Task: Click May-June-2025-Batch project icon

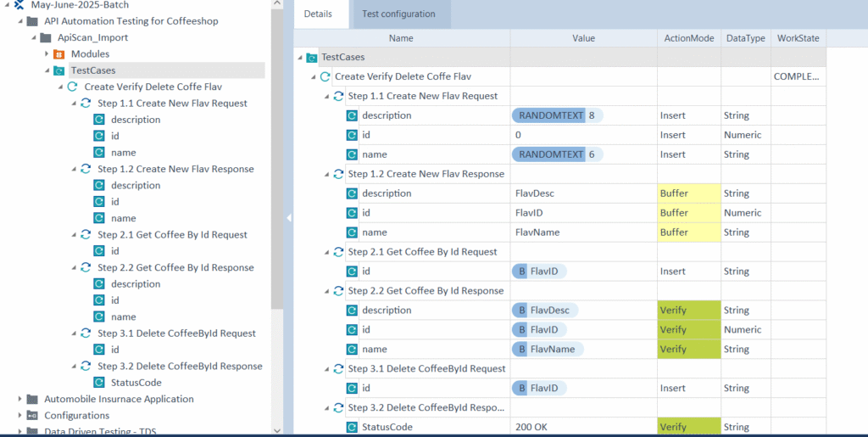Action: click(x=19, y=5)
